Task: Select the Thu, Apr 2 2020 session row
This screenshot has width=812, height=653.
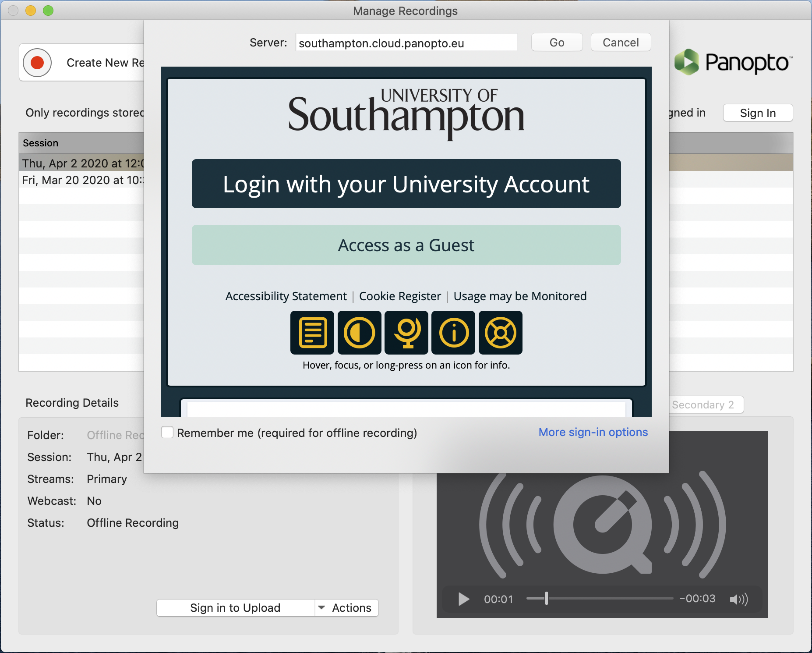Action: coord(81,163)
